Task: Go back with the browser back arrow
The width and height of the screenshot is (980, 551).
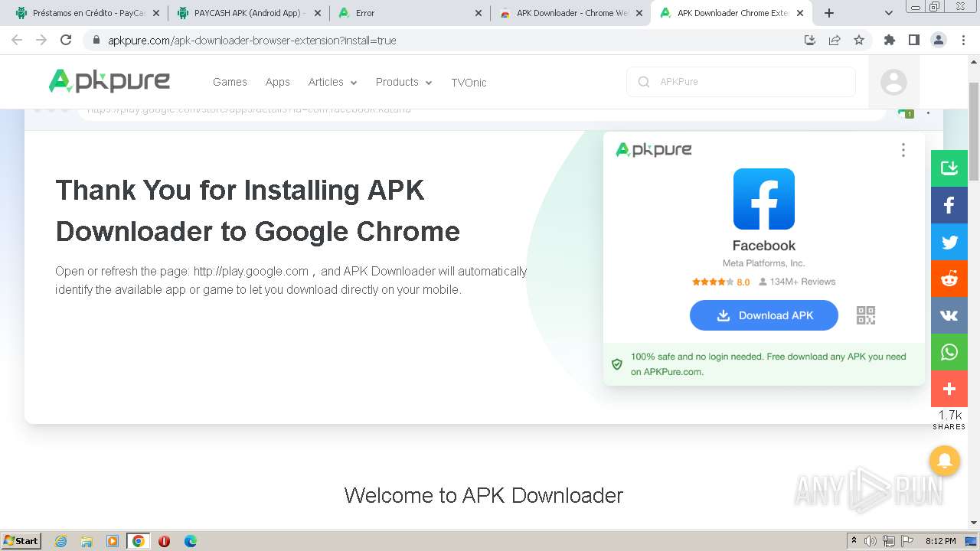Action: tap(17, 40)
